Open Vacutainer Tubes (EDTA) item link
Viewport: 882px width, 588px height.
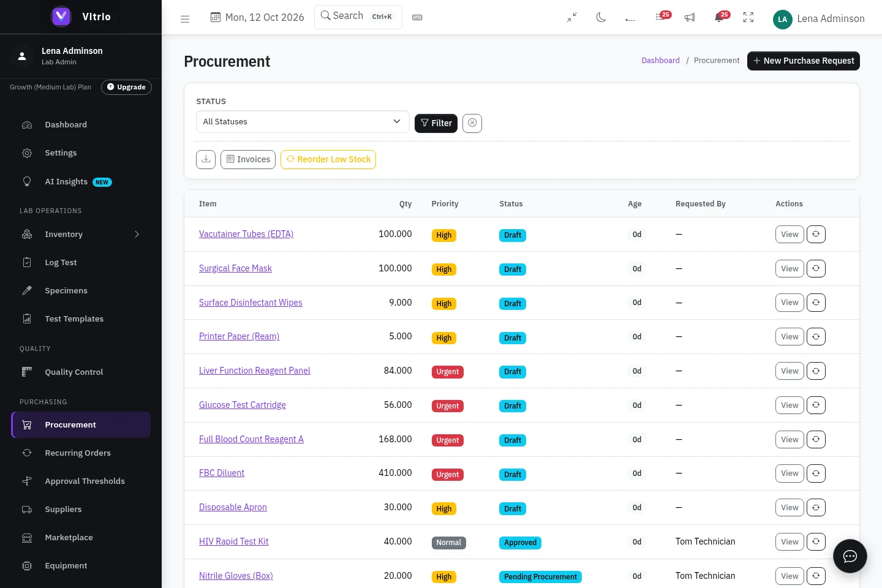tap(246, 234)
